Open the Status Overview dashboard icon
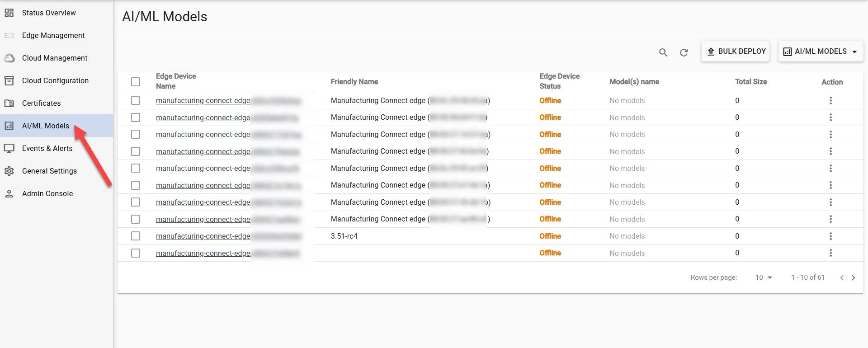 (9, 13)
